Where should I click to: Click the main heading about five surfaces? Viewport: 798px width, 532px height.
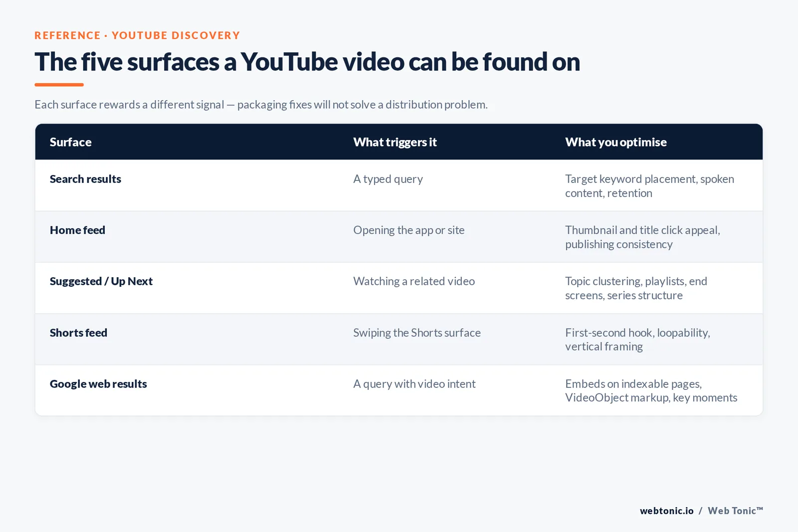pyautogui.click(x=307, y=62)
